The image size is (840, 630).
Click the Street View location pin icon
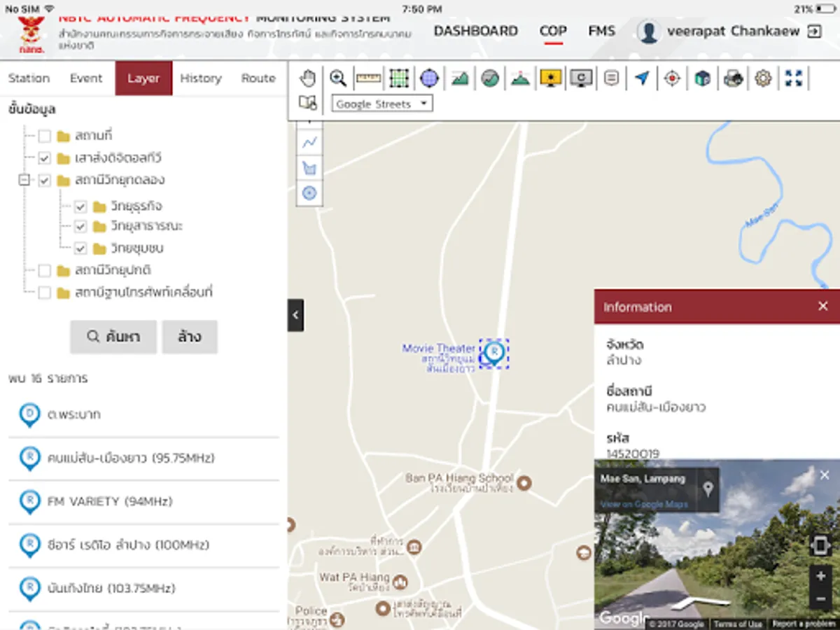pos(708,489)
